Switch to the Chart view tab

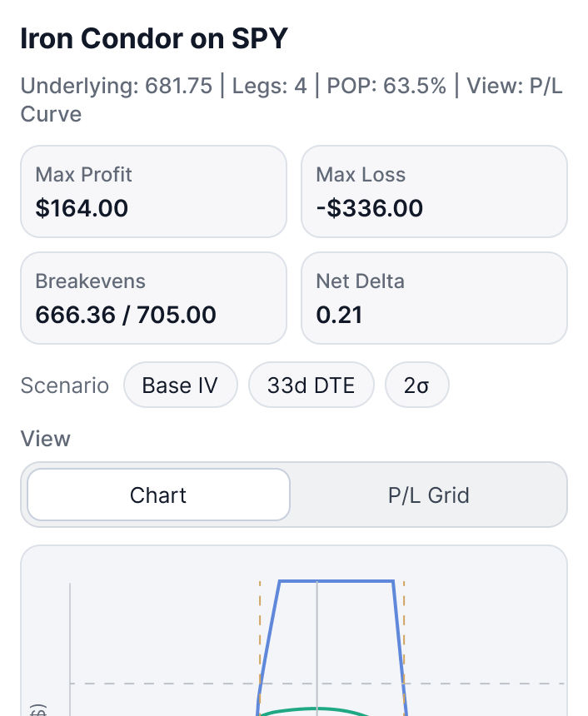click(x=158, y=495)
